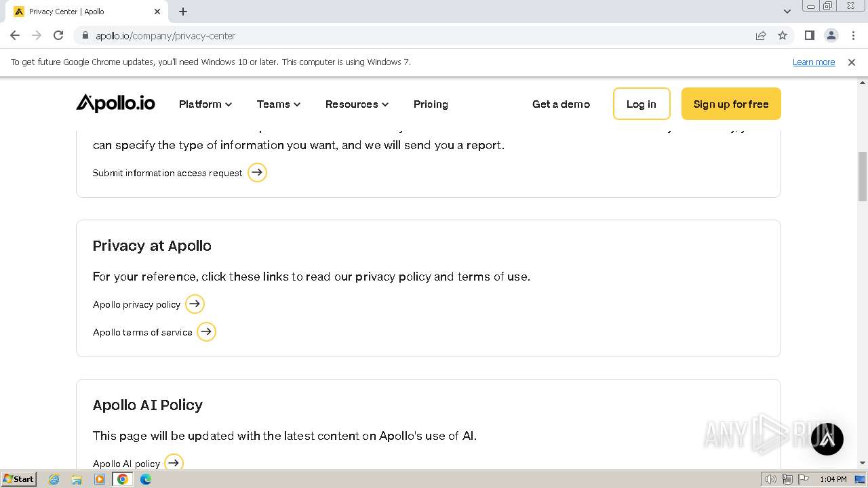Click the volume speaker tray icon
This screenshot has width=868, height=488.
[x=772, y=479]
